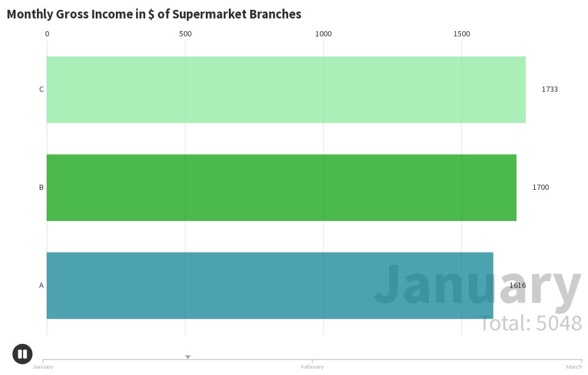Image resolution: width=588 pixels, height=375 pixels.
Task: Click the C branch axis label
Action: click(x=42, y=89)
